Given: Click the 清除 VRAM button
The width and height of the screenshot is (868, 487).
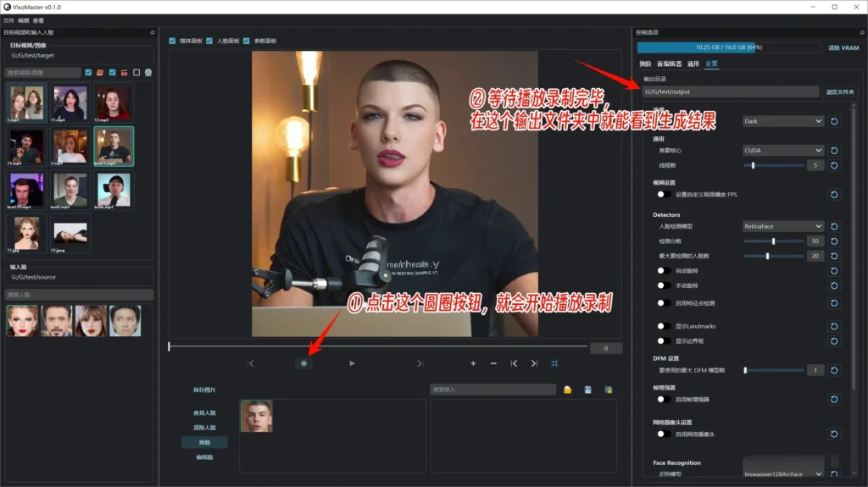Looking at the screenshot, I should pyautogui.click(x=843, y=48).
